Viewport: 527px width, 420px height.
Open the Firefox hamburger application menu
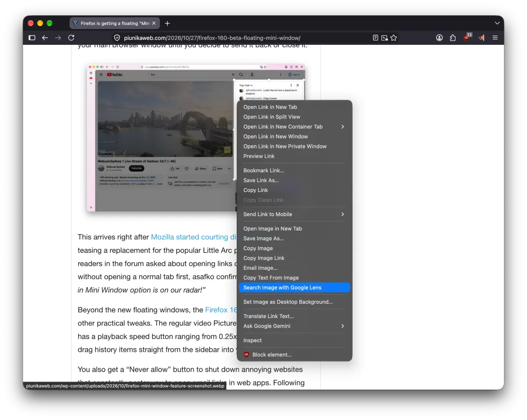coord(495,38)
